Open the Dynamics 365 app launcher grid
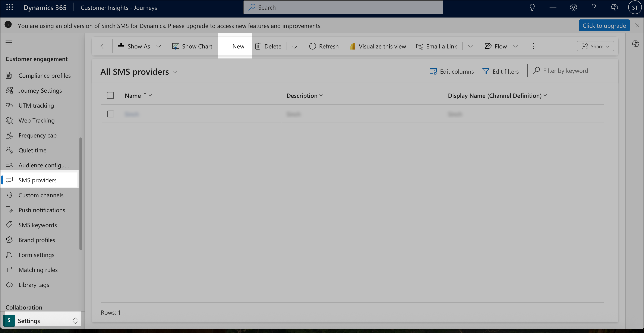Image resolution: width=644 pixels, height=333 pixels. click(x=9, y=7)
